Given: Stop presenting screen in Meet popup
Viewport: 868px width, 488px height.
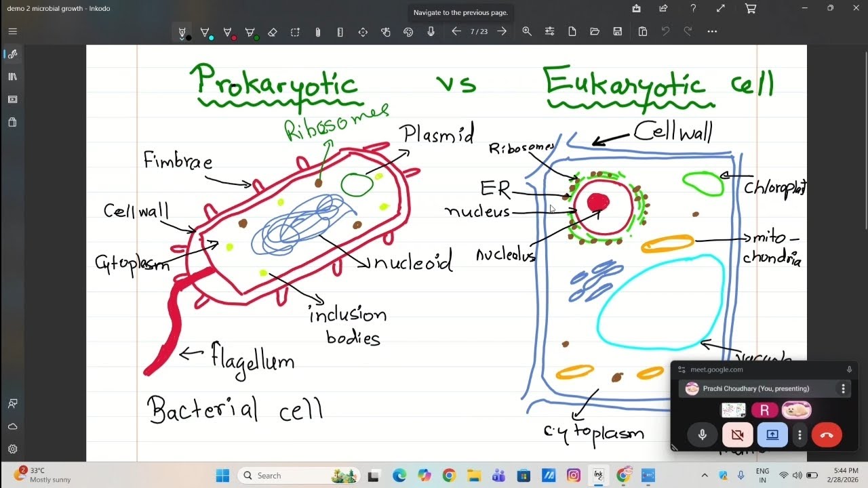Looking at the screenshot, I should click(x=772, y=435).
